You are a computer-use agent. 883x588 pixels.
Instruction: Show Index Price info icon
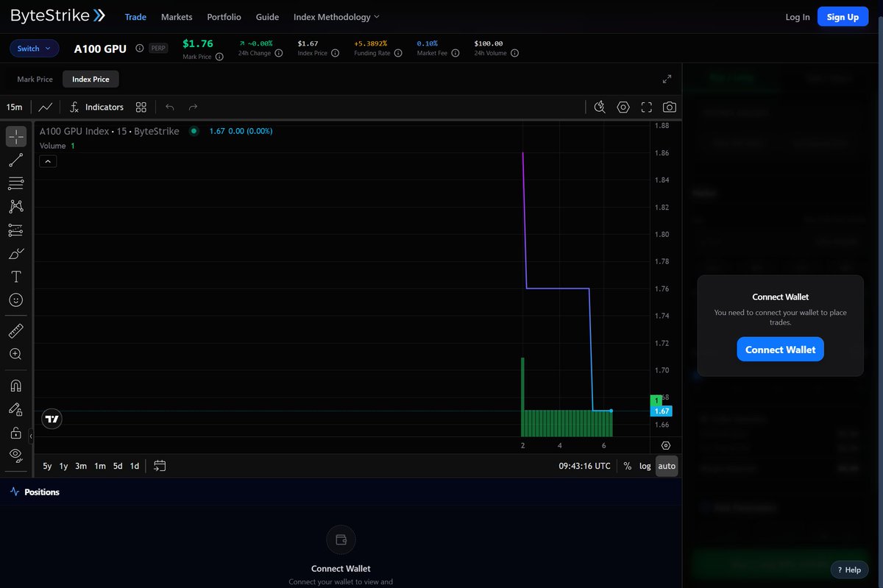(335, 53)
